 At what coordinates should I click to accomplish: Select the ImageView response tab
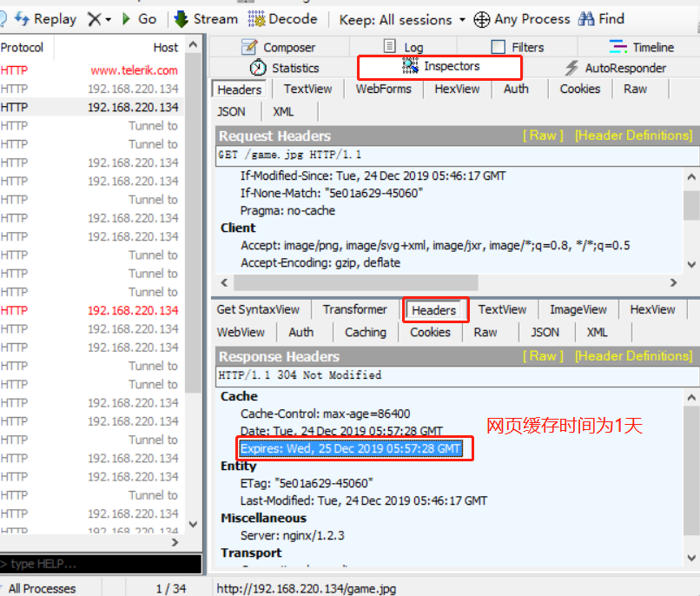578,309
